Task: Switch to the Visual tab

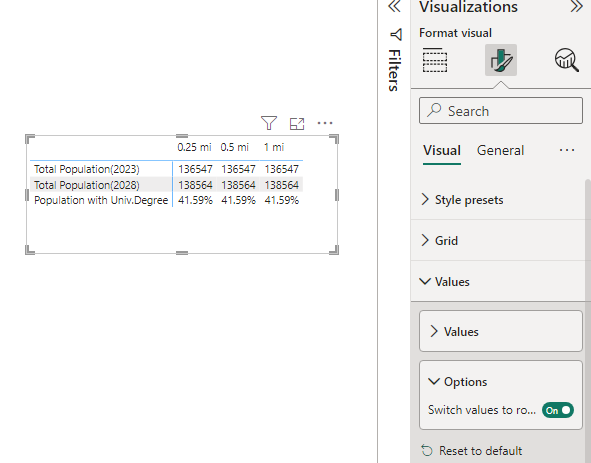Action: [442, 150]
